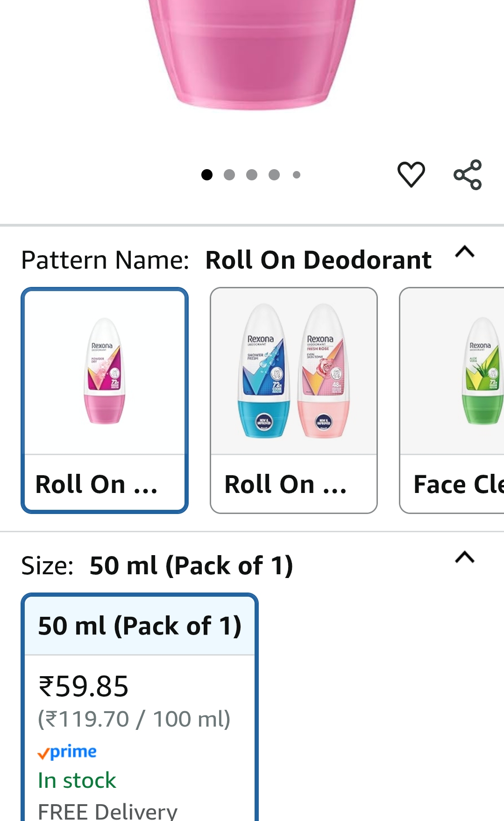504x821 pixels.
Task: Go to the fourth image carousel dot
Action: (x=274, y=175)
